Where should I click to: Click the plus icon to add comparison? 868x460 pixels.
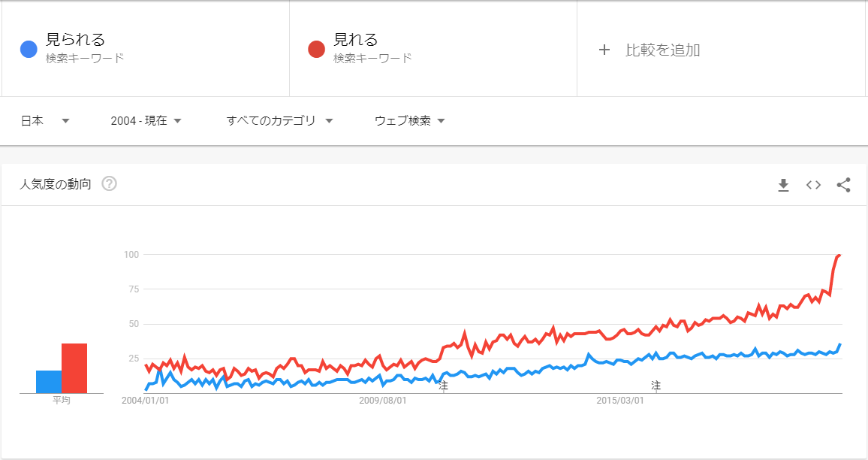[x=604, y=50]
